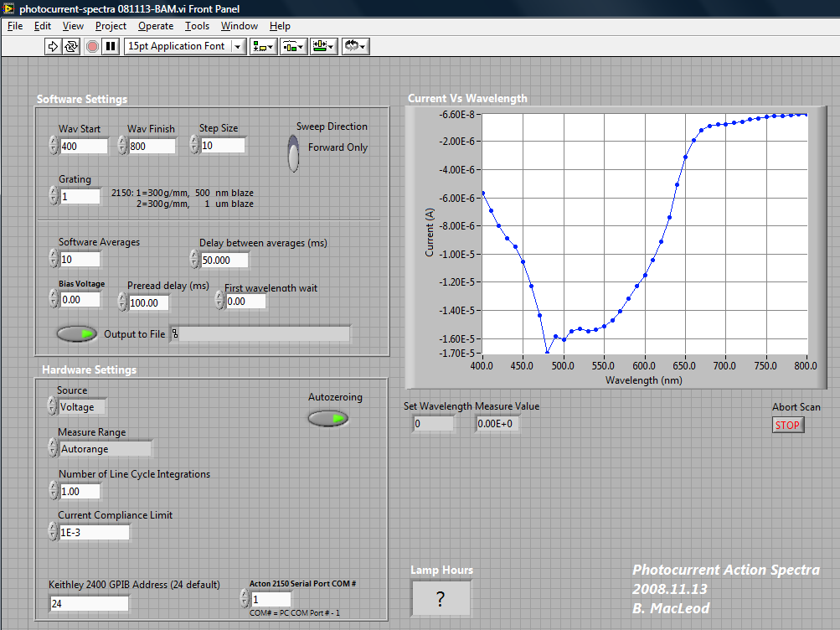Click the Step Size input field
840x630 pixels.
pos(223,146)
